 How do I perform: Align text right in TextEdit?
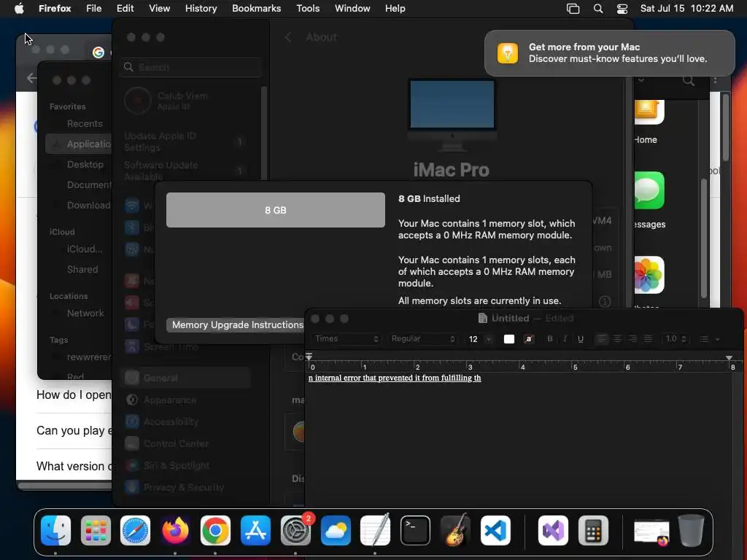(632, 338)
